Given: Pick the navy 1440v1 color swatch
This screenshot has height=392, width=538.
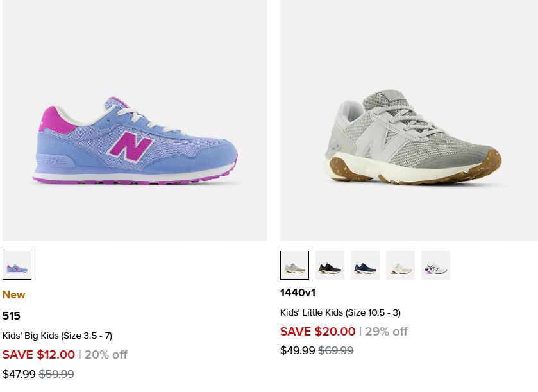Looking at the screenshot, I should click(x=365, y=266).
